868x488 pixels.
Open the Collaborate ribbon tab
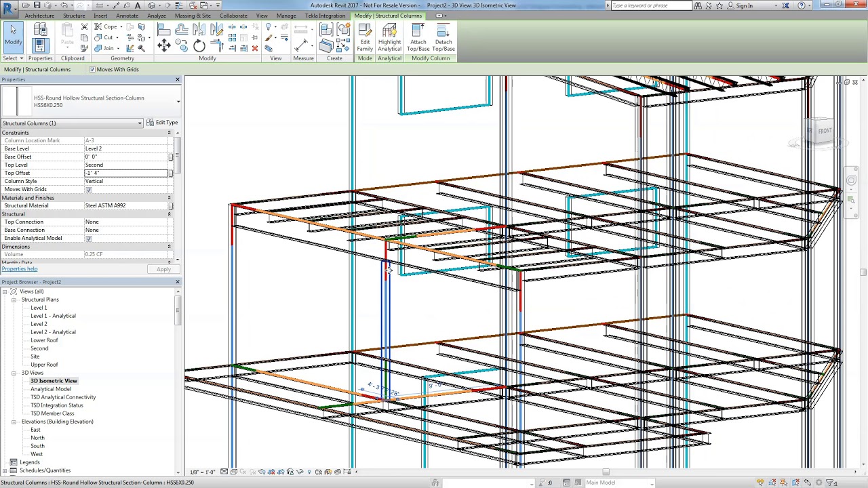coord(233,16)
